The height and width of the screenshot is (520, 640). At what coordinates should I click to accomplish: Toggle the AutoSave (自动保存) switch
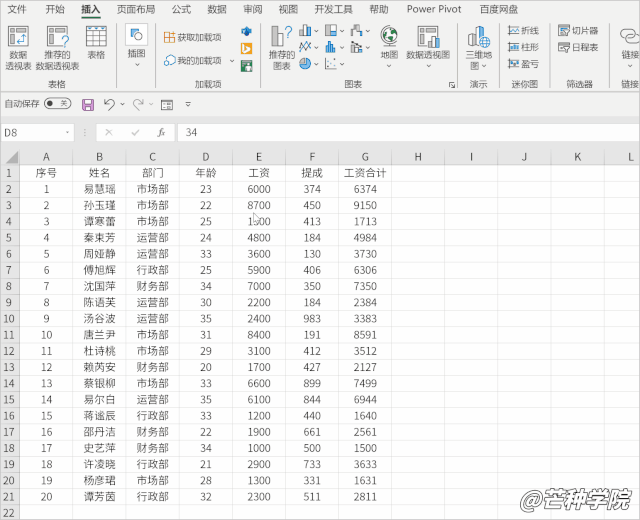pyautogui.click(x=58, y=104)
